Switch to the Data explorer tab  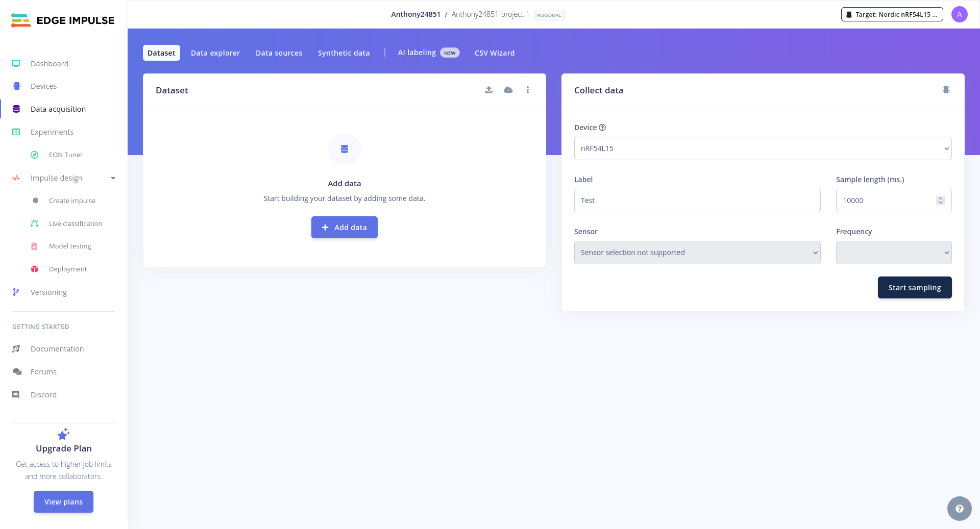[215, 53]
